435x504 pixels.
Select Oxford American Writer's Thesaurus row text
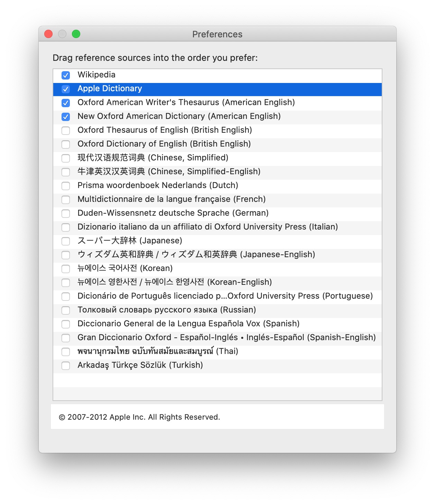[186, 102]
